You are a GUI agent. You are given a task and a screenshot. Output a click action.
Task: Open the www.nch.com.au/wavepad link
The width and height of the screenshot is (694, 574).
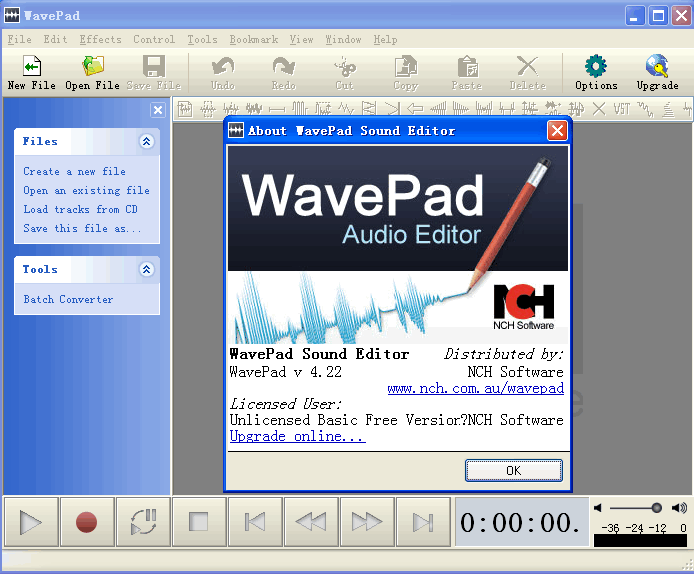[475, 388]
